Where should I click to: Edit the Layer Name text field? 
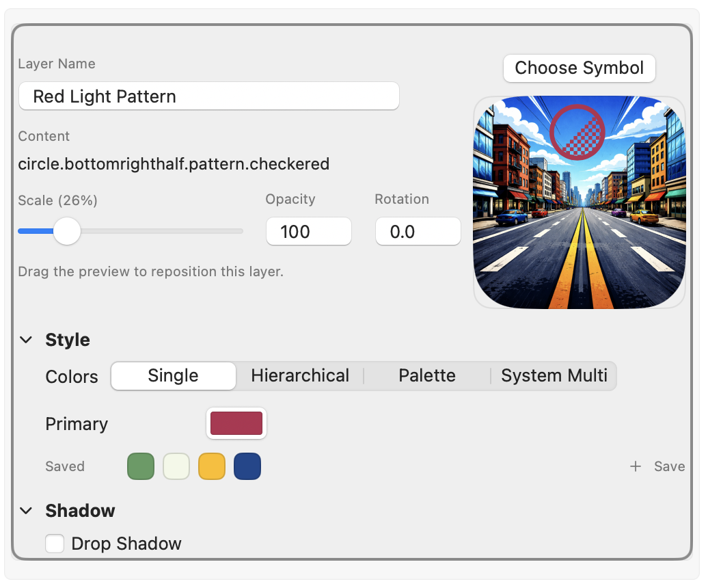(x=208, y=96)
